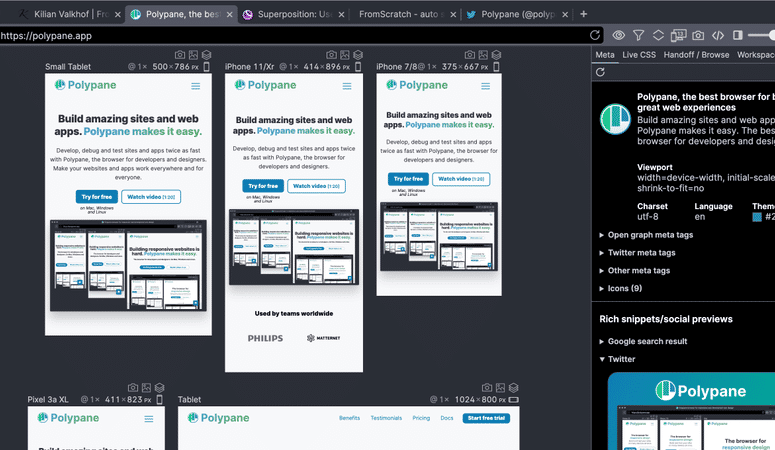Click the toolbar camera screenshot icon
The image size is (775, 450).
click(698, 35)
